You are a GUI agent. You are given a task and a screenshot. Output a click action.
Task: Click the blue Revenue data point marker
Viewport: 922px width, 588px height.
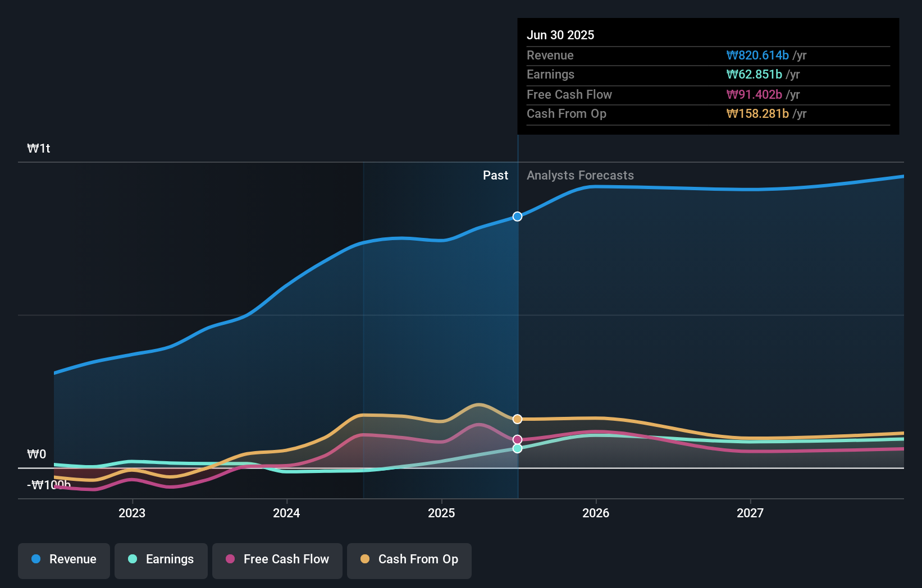[x=517, y=216]
